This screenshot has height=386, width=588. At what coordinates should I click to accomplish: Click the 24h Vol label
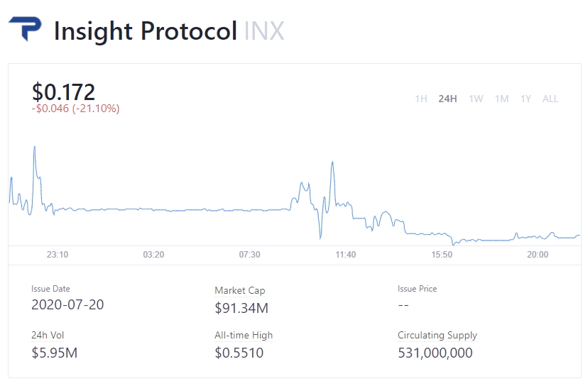pos(48,335)
